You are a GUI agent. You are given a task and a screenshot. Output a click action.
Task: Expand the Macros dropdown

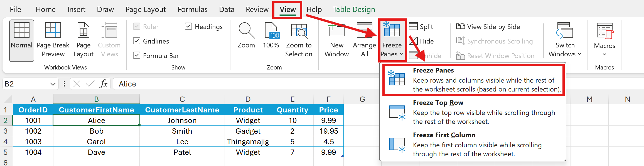click(x=604, y=39)
